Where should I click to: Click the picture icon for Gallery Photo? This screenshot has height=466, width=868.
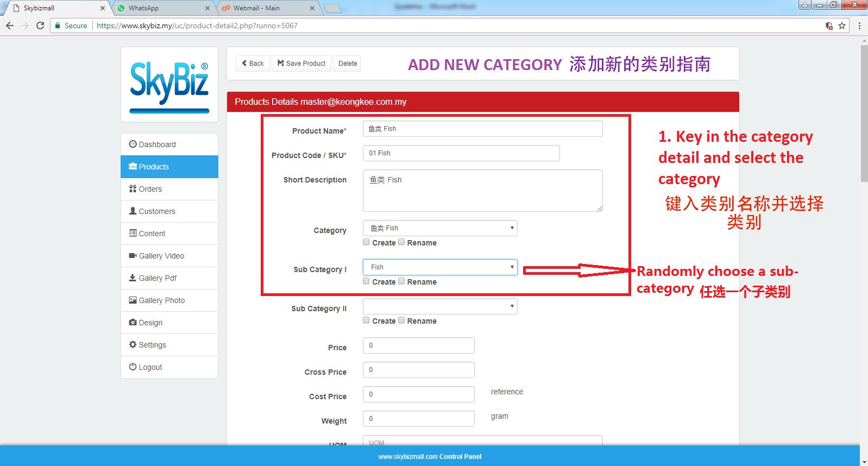(133, 300)
